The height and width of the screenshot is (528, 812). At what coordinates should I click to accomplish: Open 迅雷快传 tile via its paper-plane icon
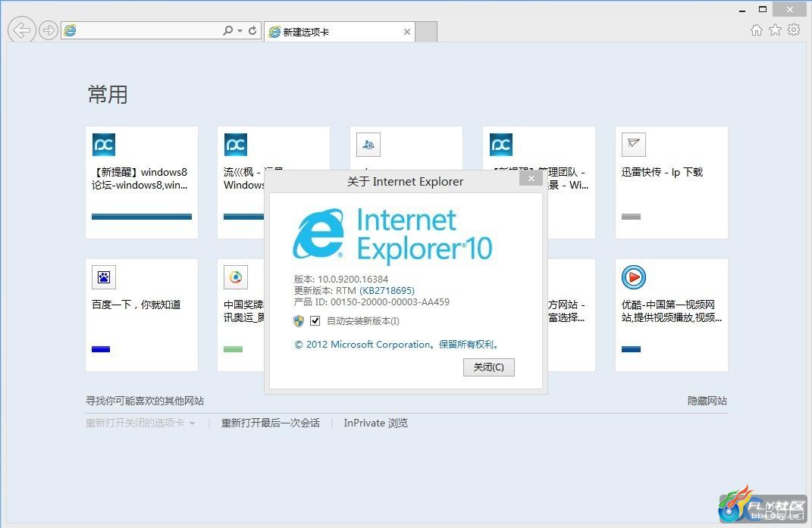coord(633,145)
